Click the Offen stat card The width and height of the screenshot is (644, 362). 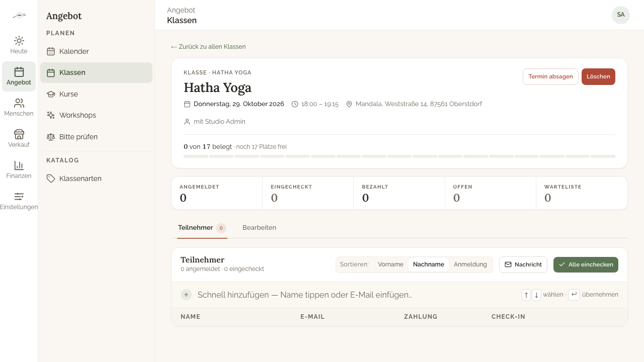(491, 193)
